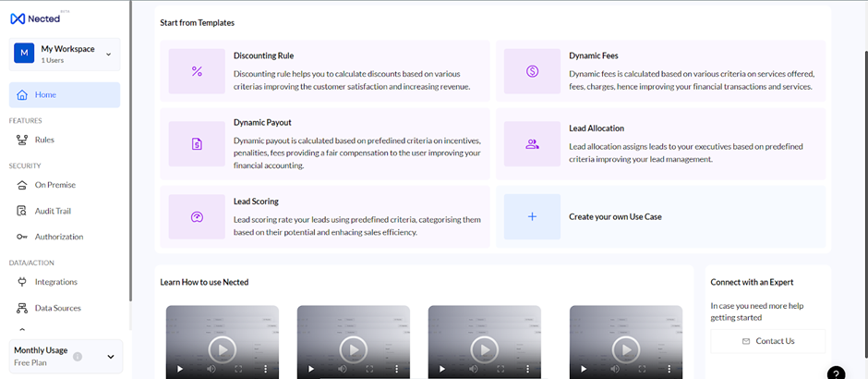Screen dimensions: 868x379
Task: Click the Authorization key icon
Action: (x=22, y=237)
